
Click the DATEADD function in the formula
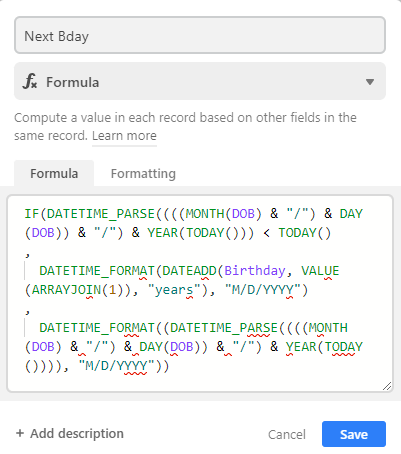(189, 271)
